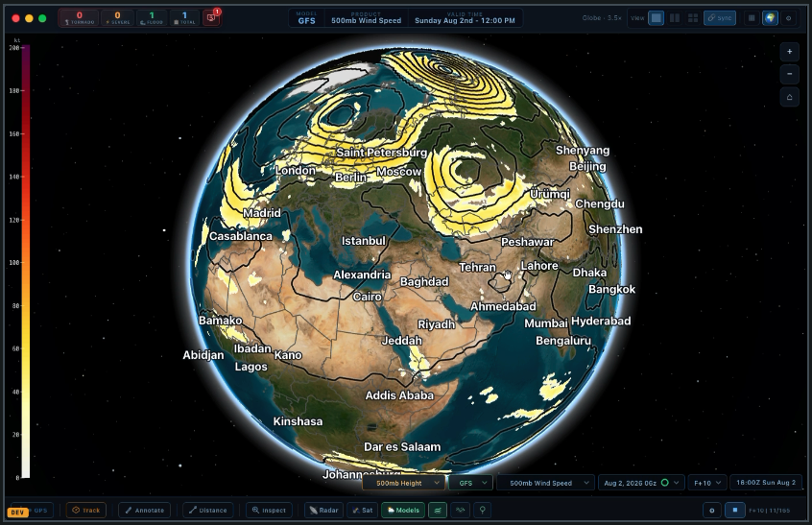Open the Aug 2, 2026 06z run dropdown
The image size is (812, 525).
coord(641,483)
